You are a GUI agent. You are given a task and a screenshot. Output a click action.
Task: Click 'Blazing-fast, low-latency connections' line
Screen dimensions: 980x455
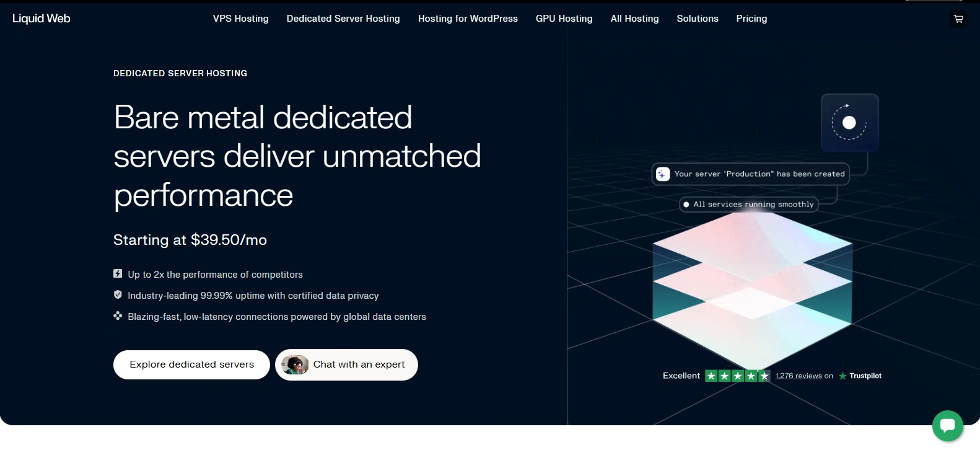[277, 317]
